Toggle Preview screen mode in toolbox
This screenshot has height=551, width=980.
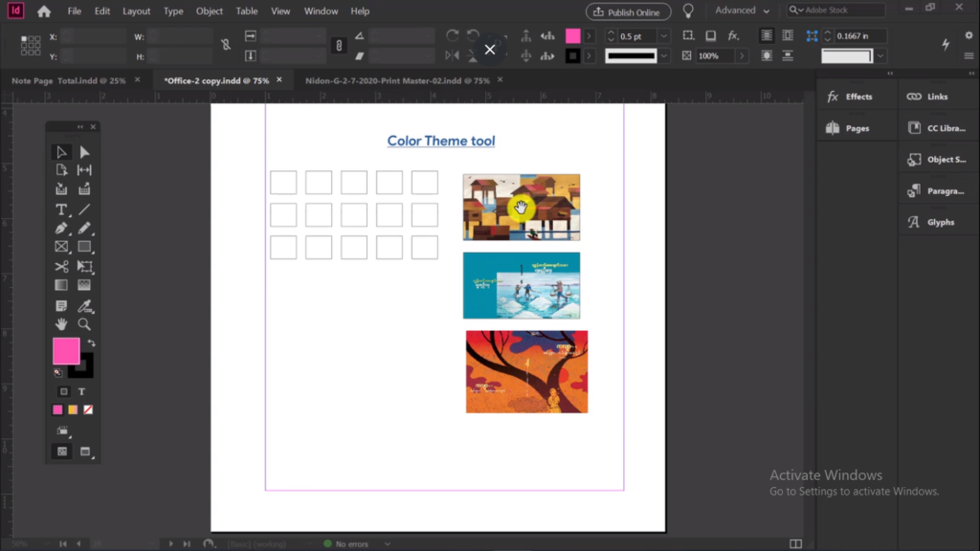(x=85, y=452)
